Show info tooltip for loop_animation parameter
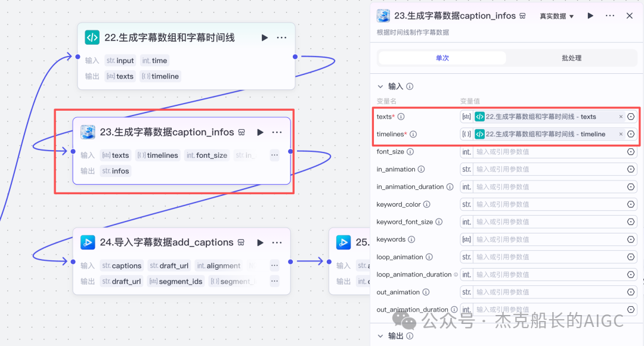 pyautogui.click(x=429, y=257)
